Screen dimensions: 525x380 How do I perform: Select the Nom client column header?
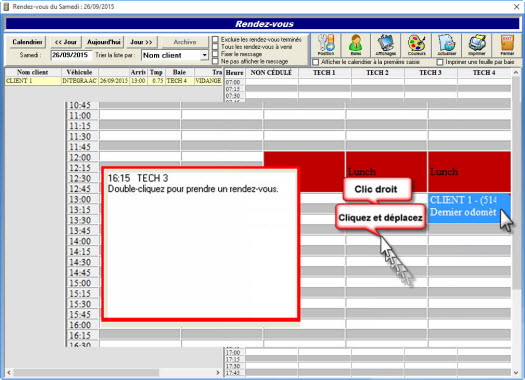[x=32, y=72]
